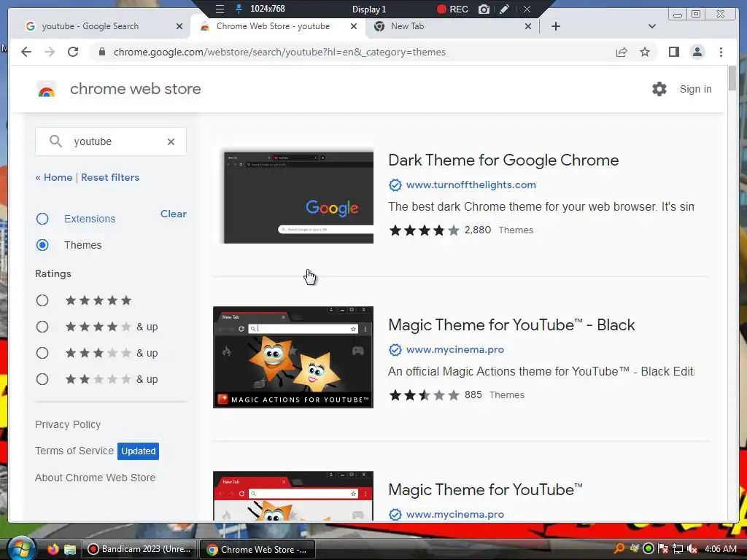747x560 pixels.
Task: Bookmark this tab with star icon
Action: [645, 52]
